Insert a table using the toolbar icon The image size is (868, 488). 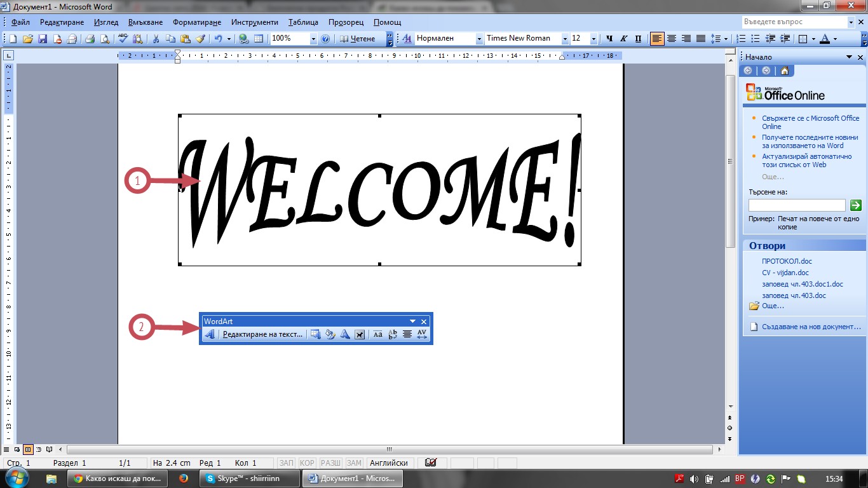click(x=259, y=39)
